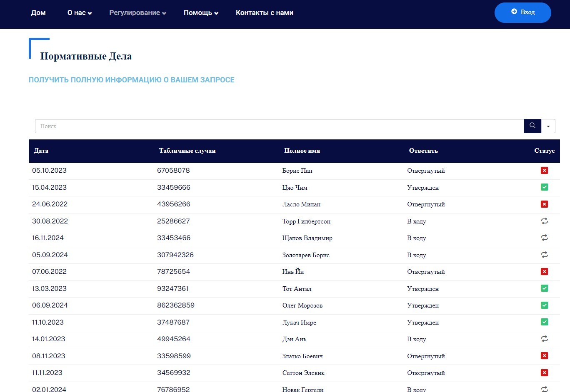Viewport: 570px width, 392px height.
Task: Sort by Статус column header
Action: (x=544, y=151)
